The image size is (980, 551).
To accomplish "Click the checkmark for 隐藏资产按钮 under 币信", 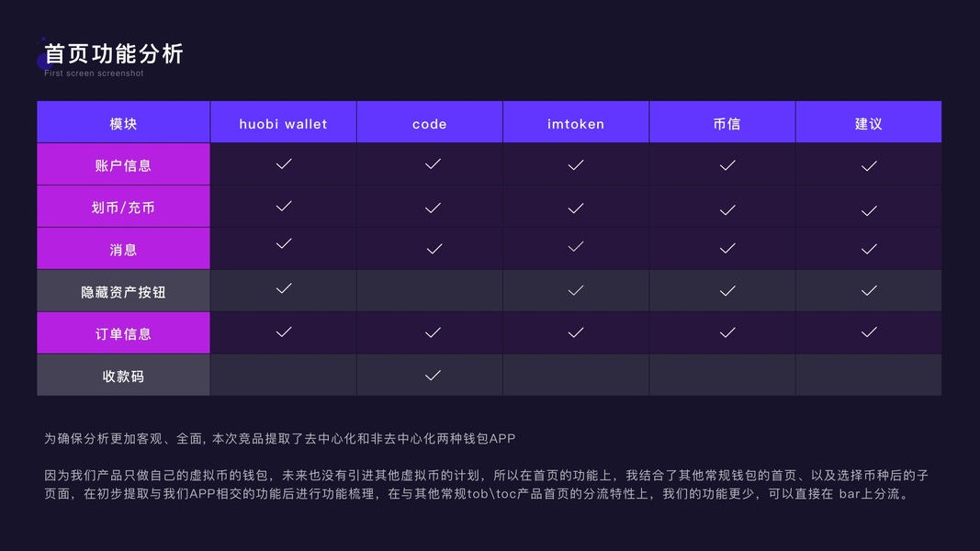I will tap(727, 290).
